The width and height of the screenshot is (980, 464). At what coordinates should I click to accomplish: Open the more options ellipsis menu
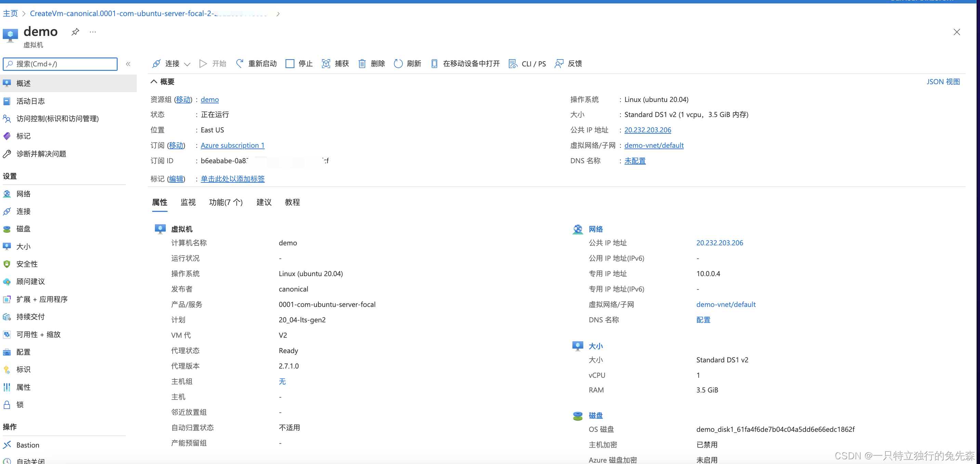click(92, 32)
